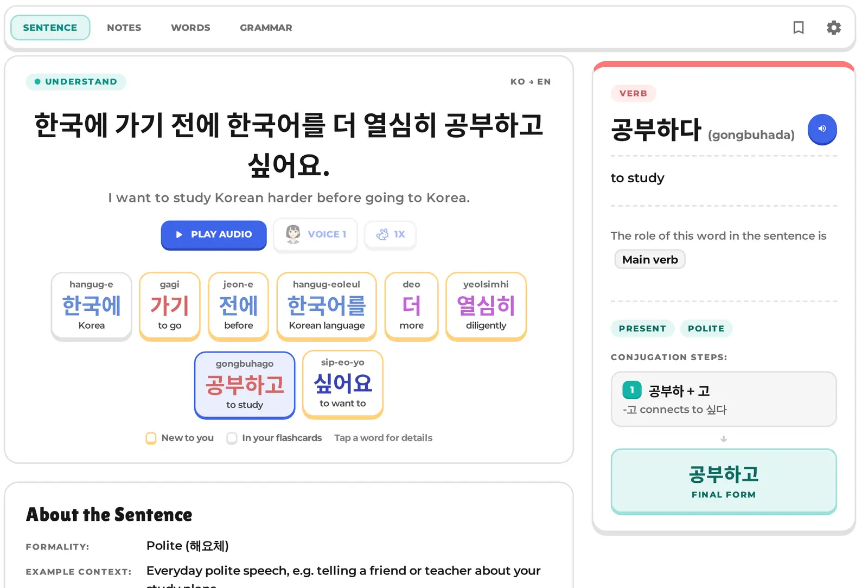Image resolution: width=868 pixels, height=588 pixels.
Task: Tap the word card 더 (more)
Action: [x=412, y=306]
